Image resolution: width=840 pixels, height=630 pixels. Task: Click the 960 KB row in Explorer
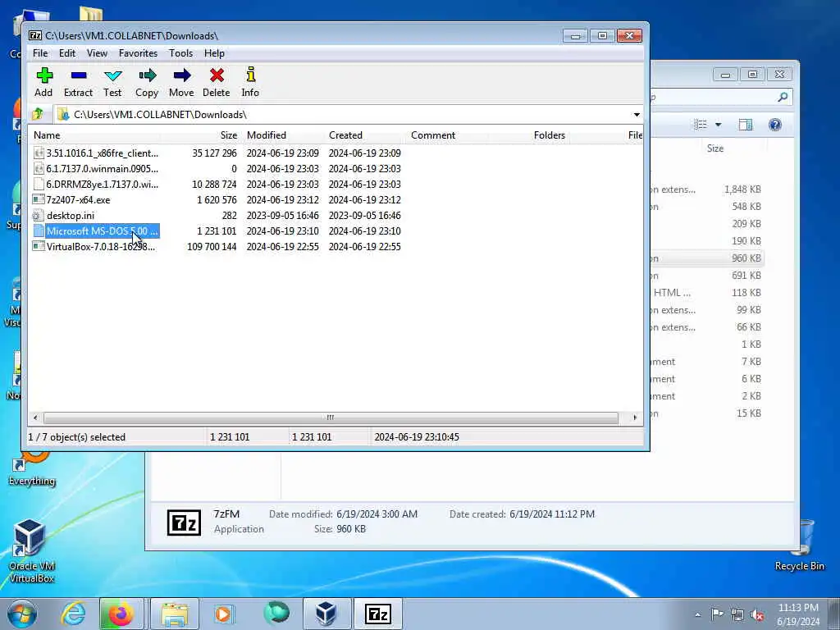click(x=707, y=258)
